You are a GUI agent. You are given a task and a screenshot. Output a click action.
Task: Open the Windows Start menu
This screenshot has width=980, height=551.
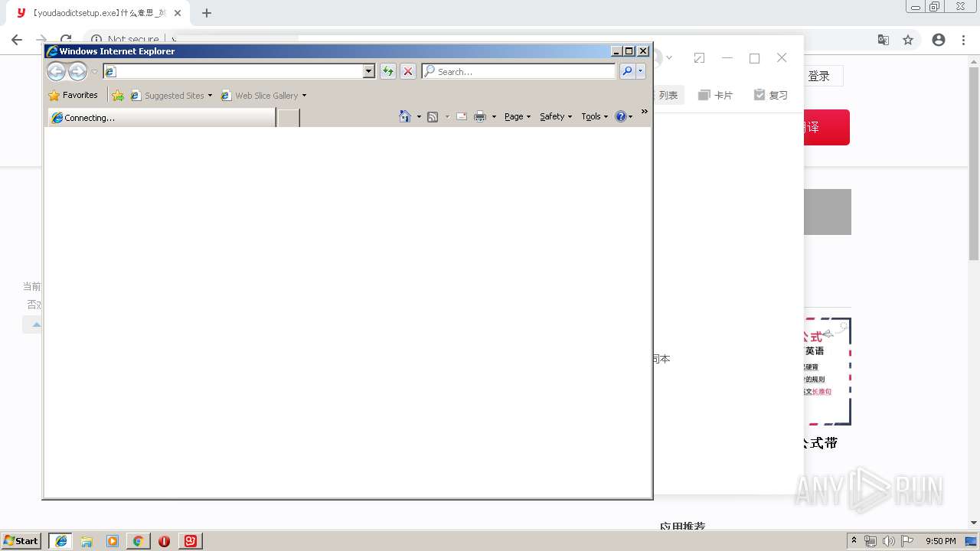click(21, 540)
